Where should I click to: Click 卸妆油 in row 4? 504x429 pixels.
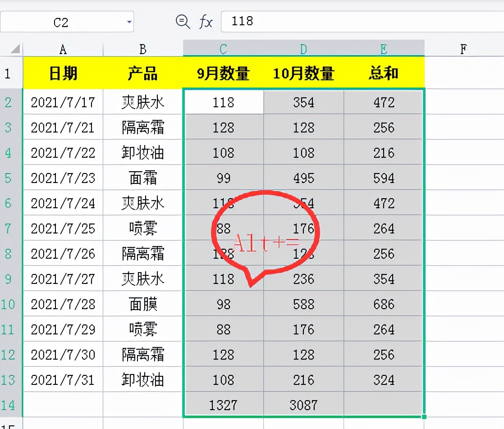pos(143,153)
